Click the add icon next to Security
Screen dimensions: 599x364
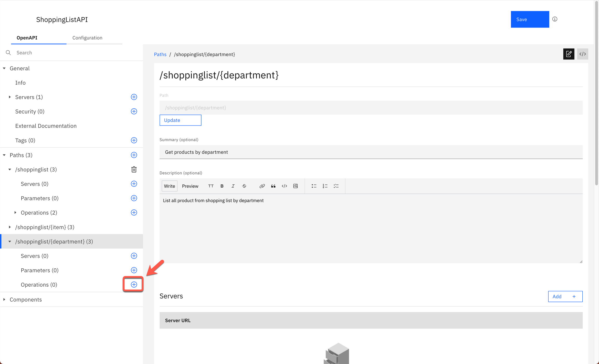coord(134,111)
